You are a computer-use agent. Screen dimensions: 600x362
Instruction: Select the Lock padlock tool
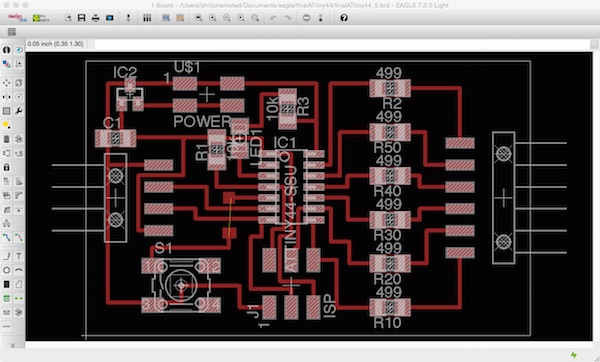click(7, 167)
